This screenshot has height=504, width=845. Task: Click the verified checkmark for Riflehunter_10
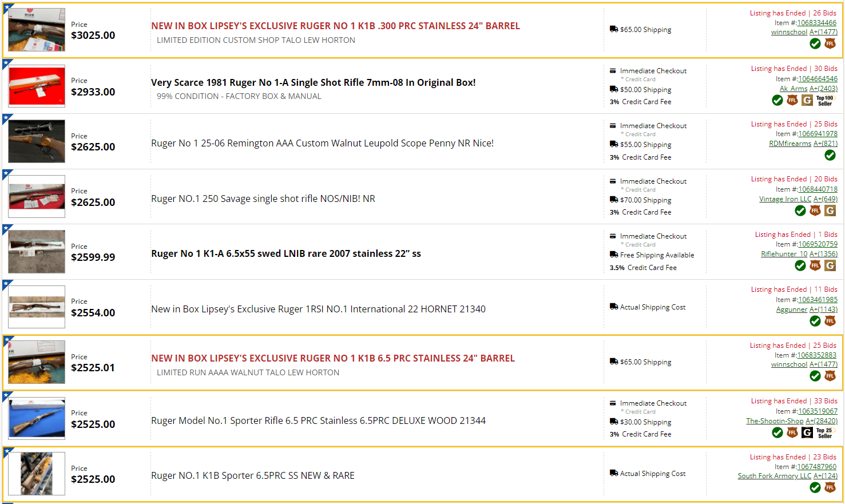800,265
